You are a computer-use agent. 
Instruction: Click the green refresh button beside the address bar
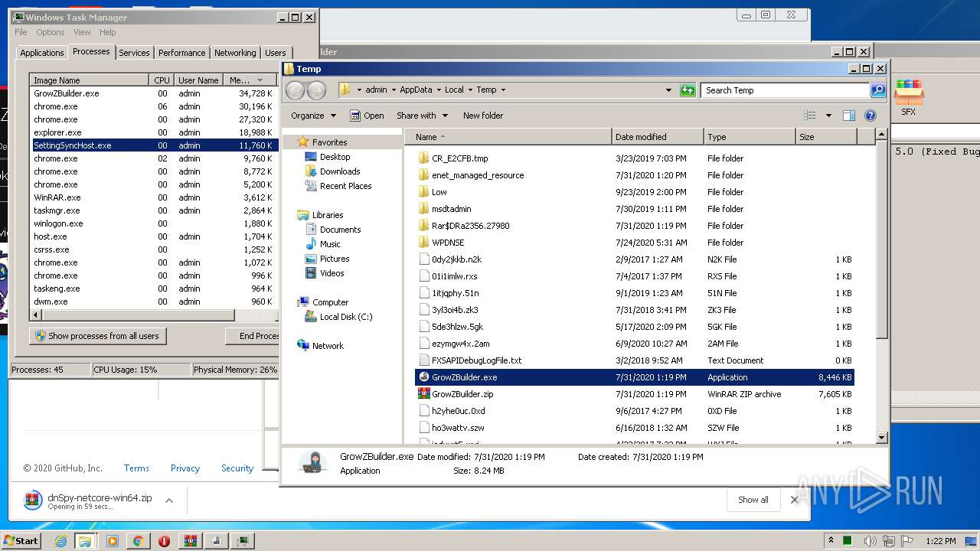[x=688, y=90]
